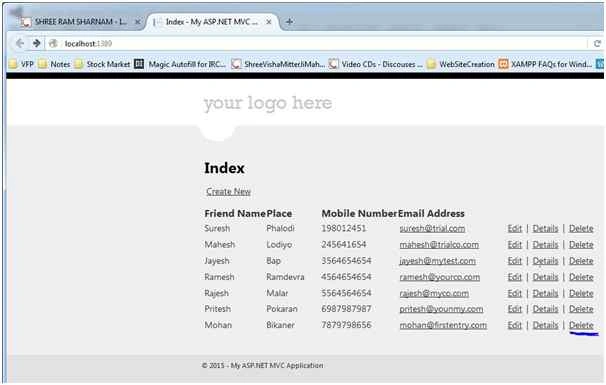The height and width of the screenshot is (385, 606).
Task: Delete the Suresh record
Action: point(581,228)
